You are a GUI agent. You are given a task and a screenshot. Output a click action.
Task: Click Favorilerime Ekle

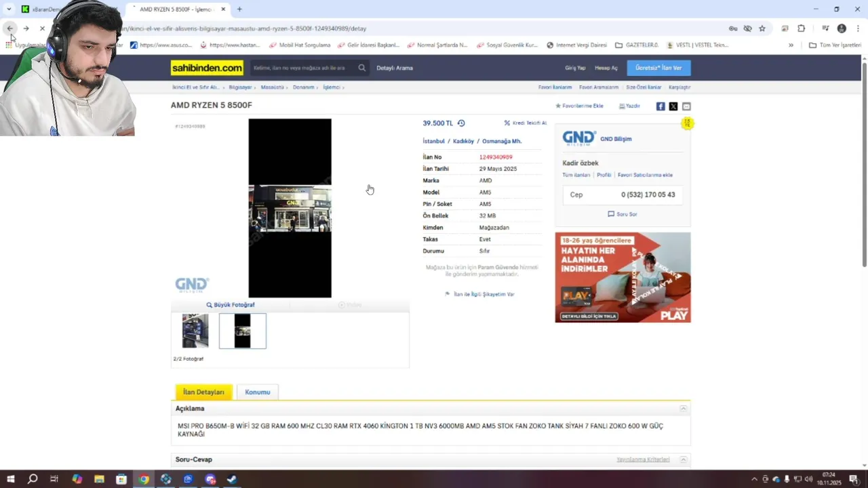(580, 106)
